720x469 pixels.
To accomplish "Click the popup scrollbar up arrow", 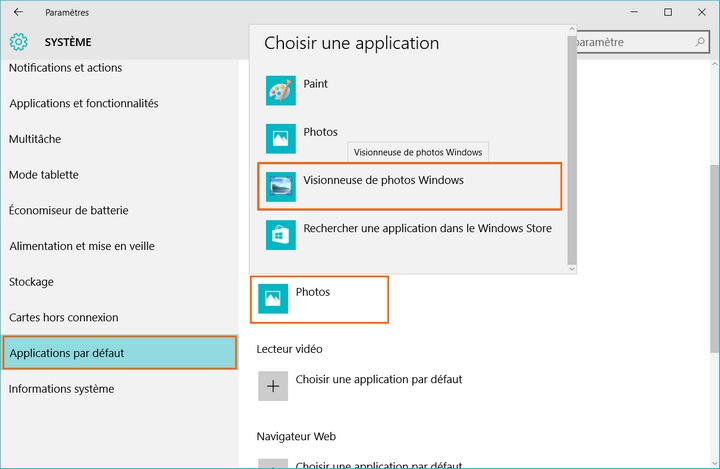I will click(x=572, y=29).
